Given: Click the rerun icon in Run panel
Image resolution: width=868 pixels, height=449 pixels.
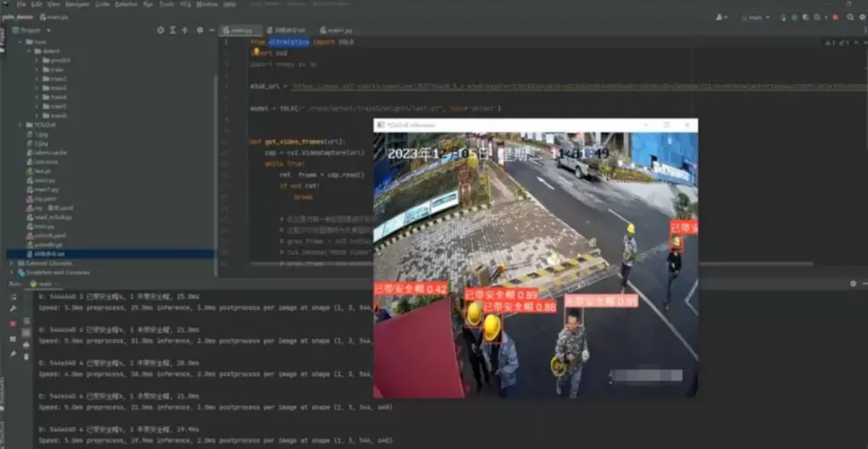Looking at the screenshot, I should pos(13,296).
